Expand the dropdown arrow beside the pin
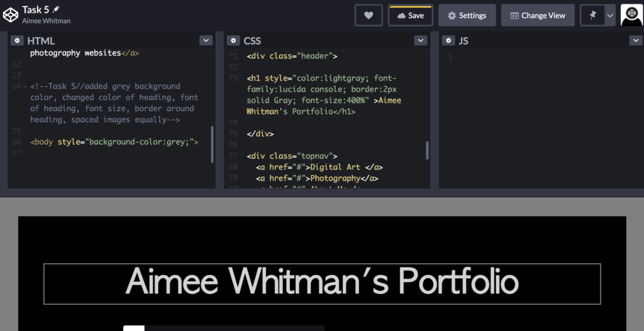Screen dimensions: 644x331 point(609,16)
